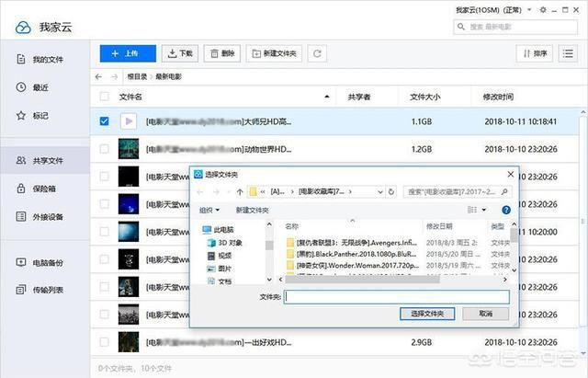Select 此电脑 in the dialog tree

click(x=219, y=229)
